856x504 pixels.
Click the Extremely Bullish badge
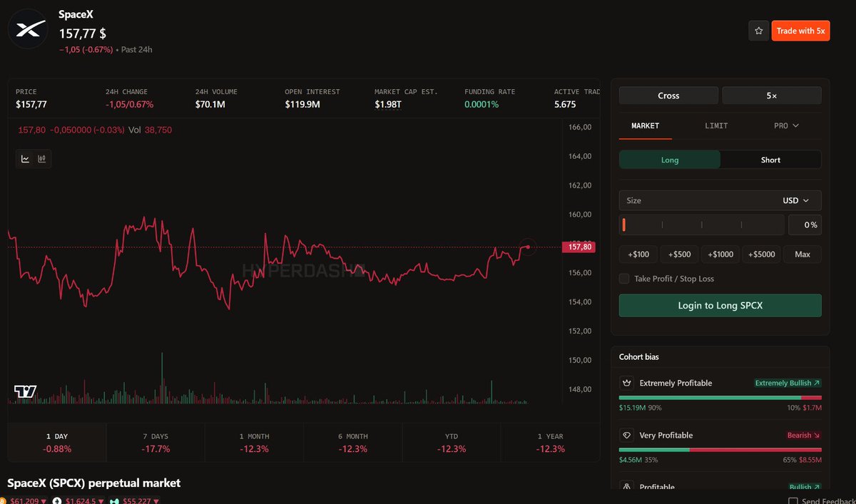point(788,383)
